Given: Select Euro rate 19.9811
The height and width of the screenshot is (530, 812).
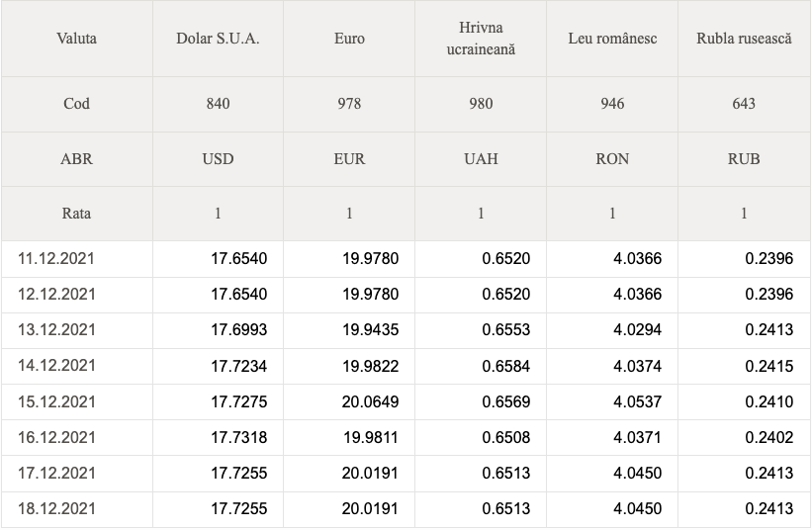Looking at the screenshot, I should tap(371, 437).
